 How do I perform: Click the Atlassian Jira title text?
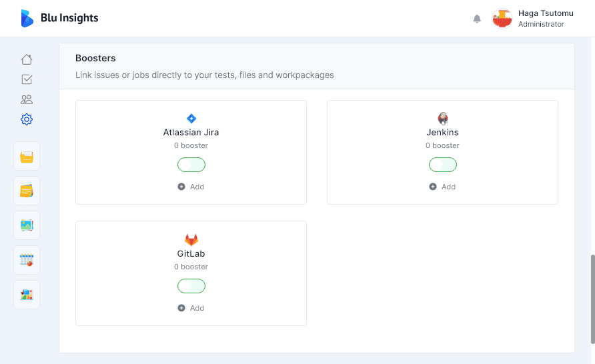click(x=191, y=132)
